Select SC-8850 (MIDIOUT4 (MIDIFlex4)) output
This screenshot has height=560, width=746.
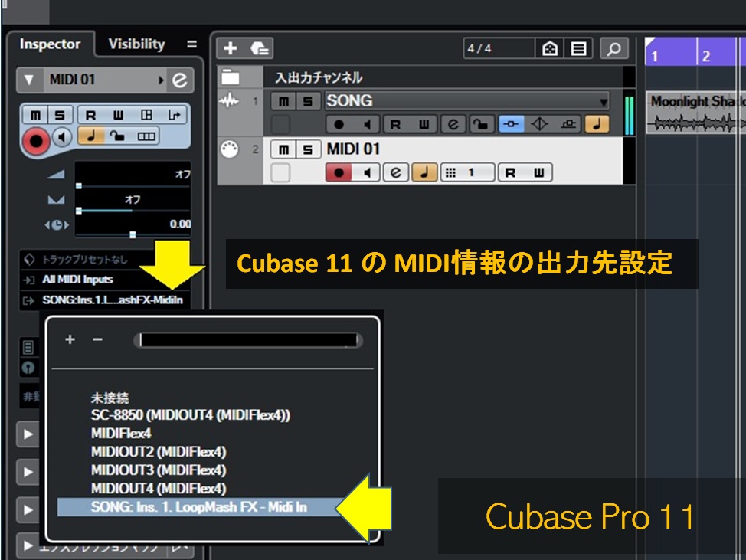190,415
